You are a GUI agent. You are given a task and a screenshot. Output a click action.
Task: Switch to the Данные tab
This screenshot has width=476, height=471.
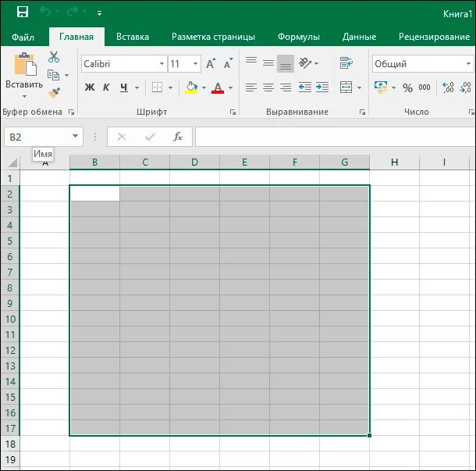tap(359, 37)
